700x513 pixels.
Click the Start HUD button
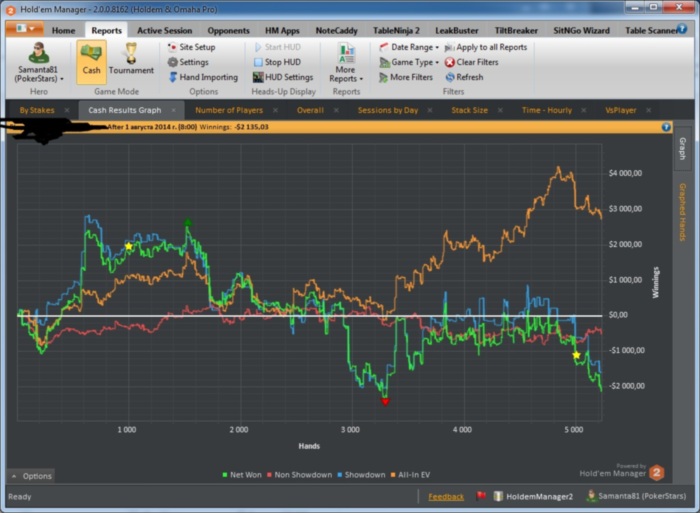[x=277, y=47]
